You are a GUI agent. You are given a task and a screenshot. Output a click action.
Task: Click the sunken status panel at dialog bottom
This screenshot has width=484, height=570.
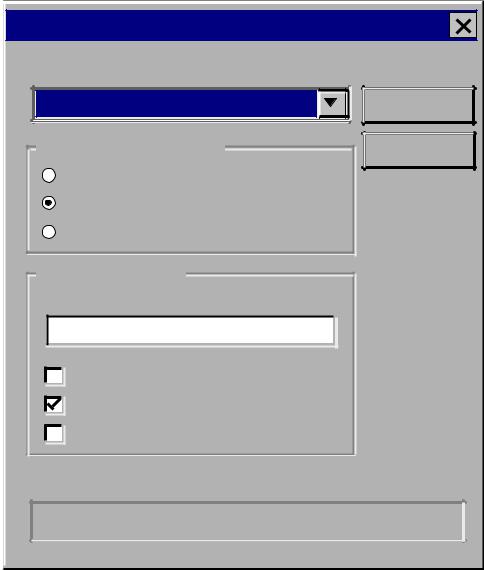tap(247, 521)
